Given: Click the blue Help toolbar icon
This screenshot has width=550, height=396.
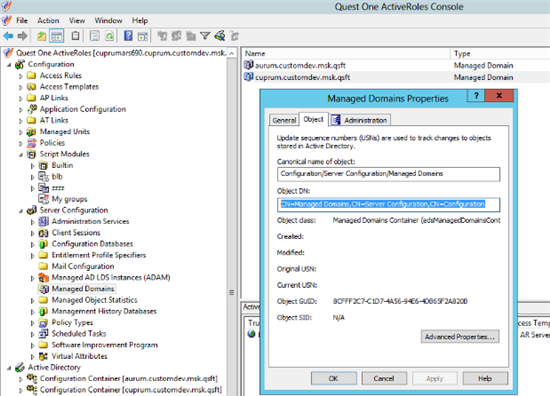Looking at the screenshot, I should coord(128,36).
